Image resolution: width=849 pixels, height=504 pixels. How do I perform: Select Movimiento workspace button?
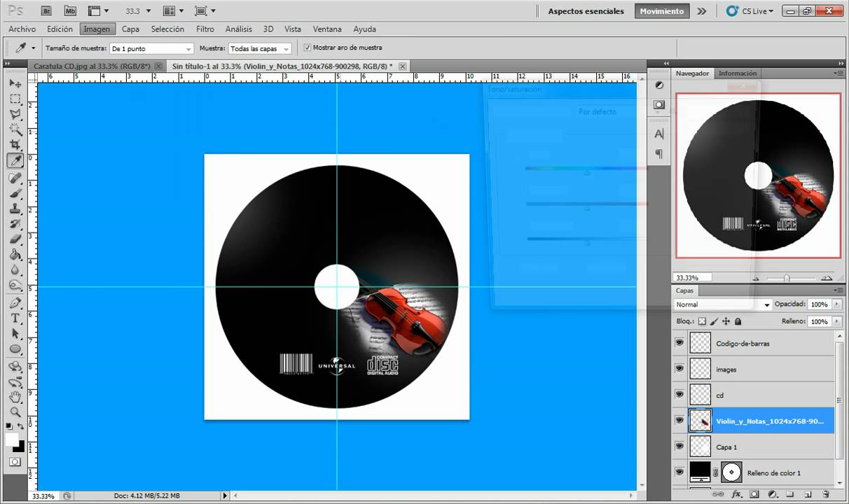point(661,11)
